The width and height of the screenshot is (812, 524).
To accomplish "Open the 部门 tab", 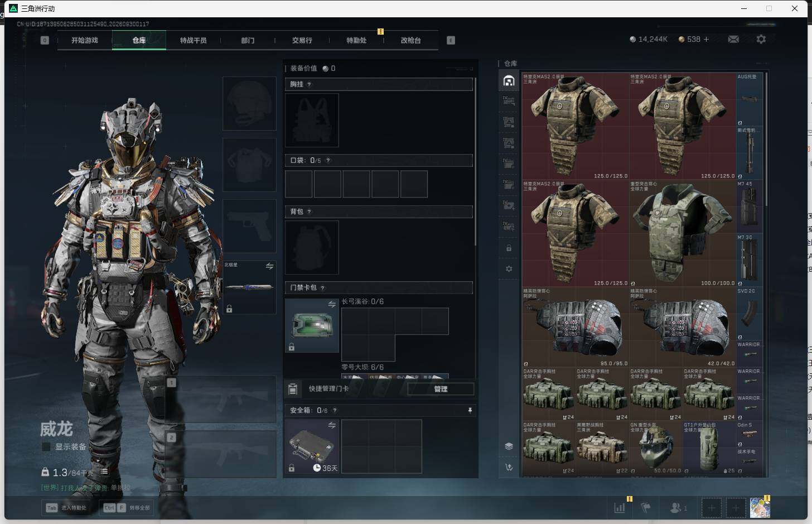I will (x=248, y=40).
